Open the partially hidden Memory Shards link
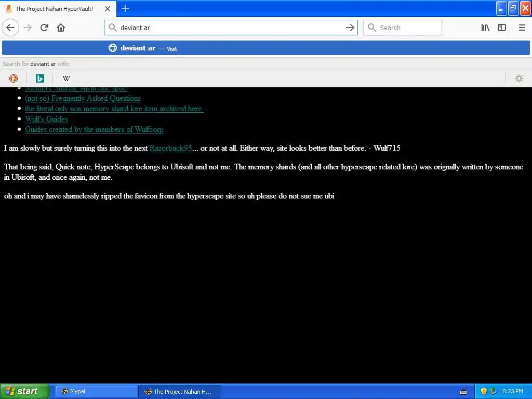532x399 pixels. [x=76, y=89]
